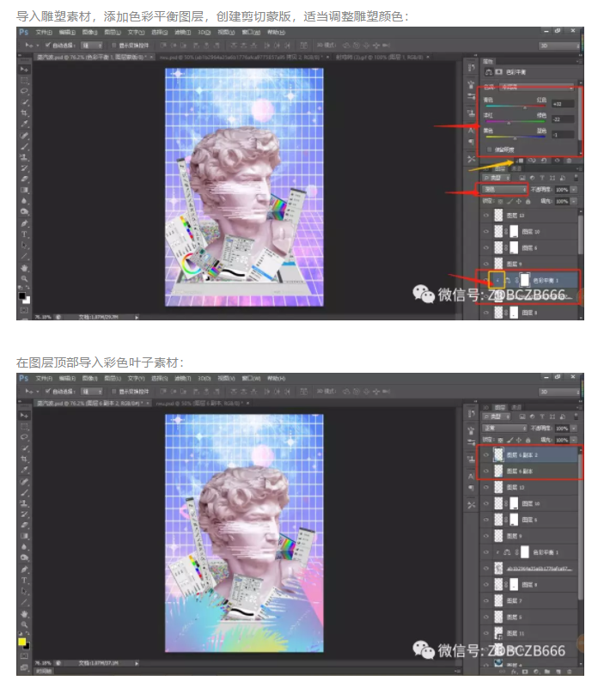Open opacity dropdown arrow in upper Layers panel
Screen dimensions: 598x700
point(574,190)
